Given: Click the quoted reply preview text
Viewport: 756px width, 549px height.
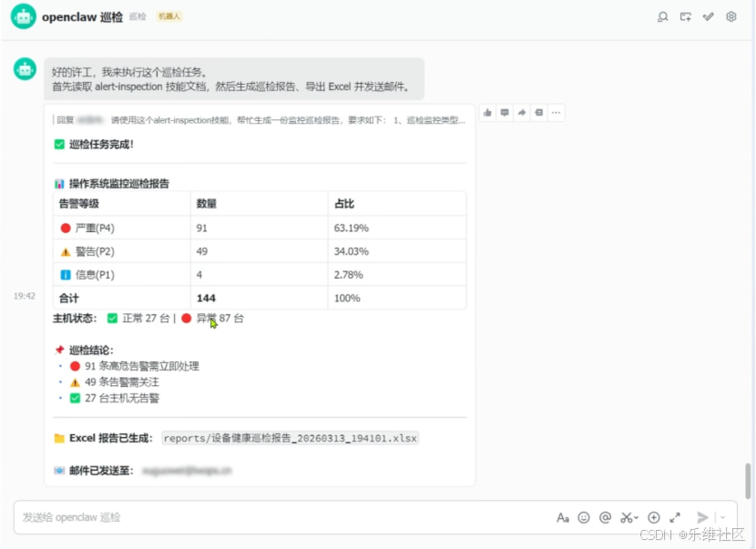Looking at the screenshot, I should 261,120.
